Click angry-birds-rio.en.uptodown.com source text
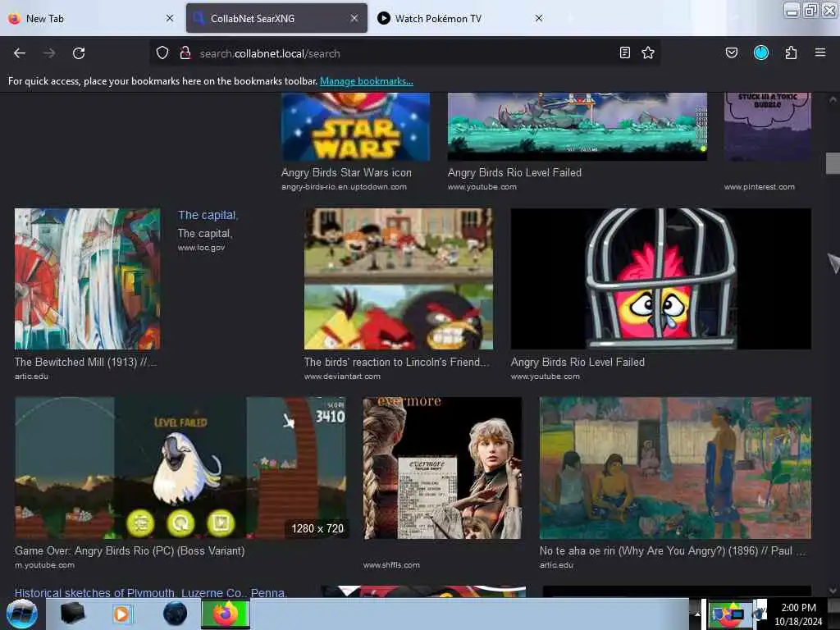This screenshot has height=630, width=840. point(344,187)
